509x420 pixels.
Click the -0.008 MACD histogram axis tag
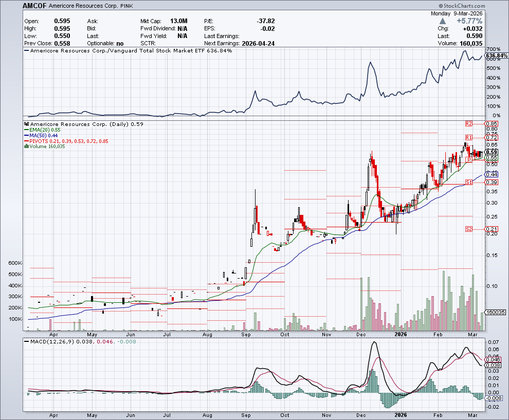pyautogui.click(x=495, y=398)
